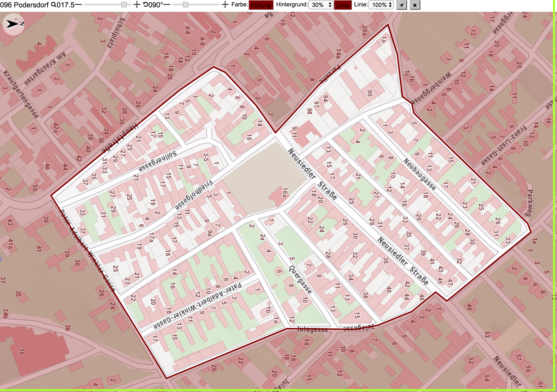
Task: Open the Linie 100% dropdown
Action: 381,5
